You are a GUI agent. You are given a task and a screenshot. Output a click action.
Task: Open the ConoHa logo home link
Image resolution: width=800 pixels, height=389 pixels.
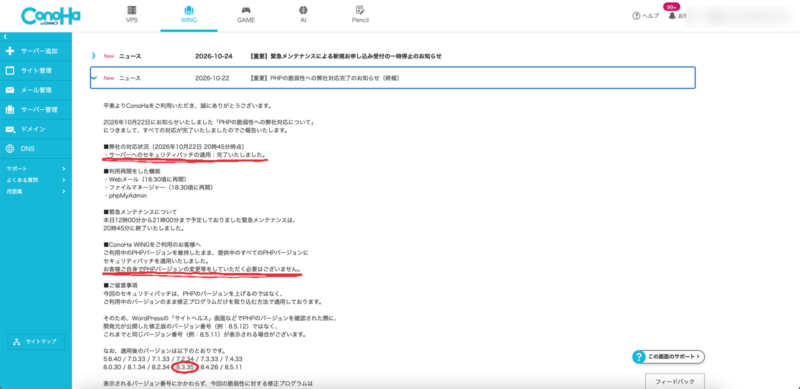coord(51,16)
